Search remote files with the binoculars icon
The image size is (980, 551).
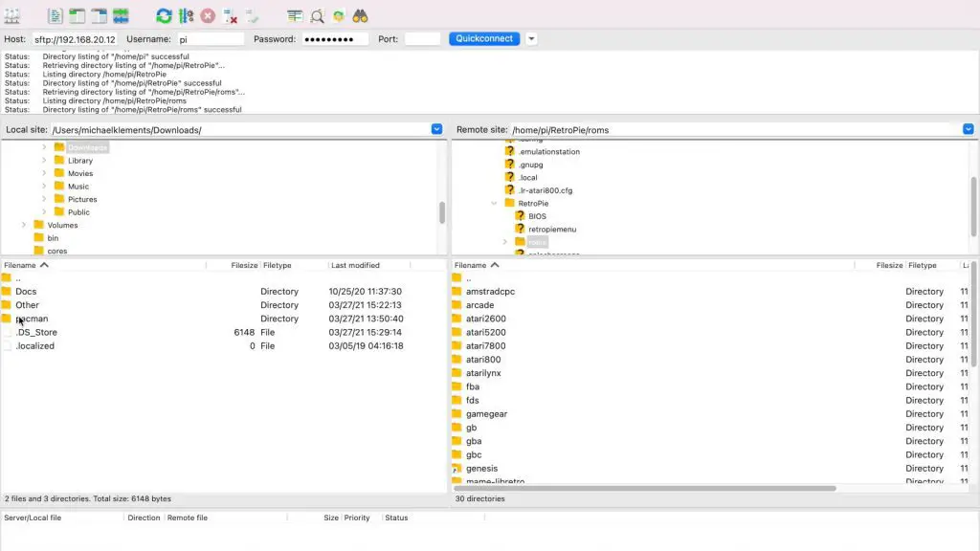[360, 16]
